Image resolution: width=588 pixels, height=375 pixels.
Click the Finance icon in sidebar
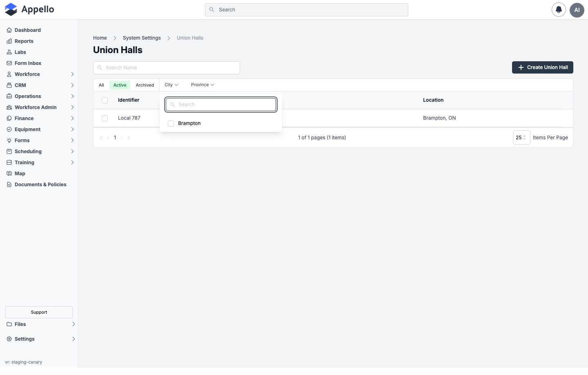tap(9, 118)
